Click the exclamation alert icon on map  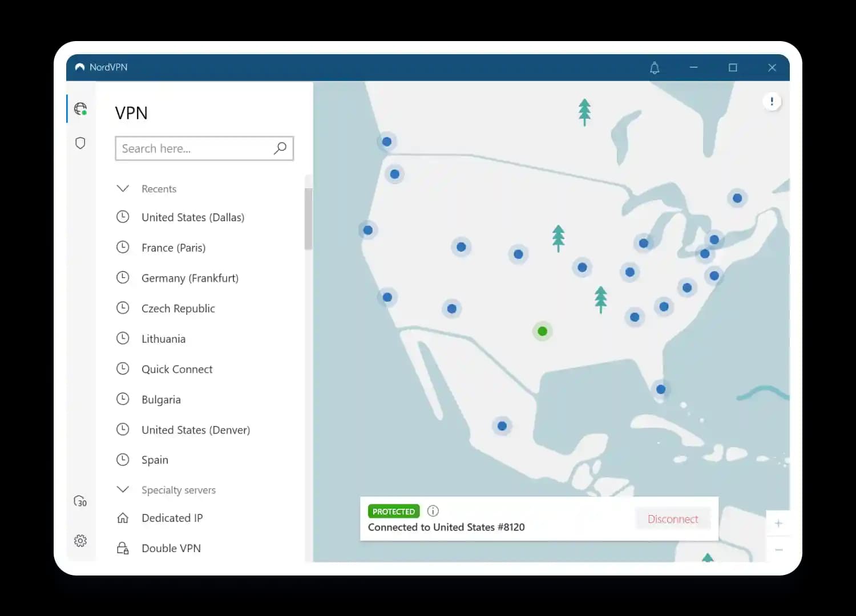coord(772,102)
